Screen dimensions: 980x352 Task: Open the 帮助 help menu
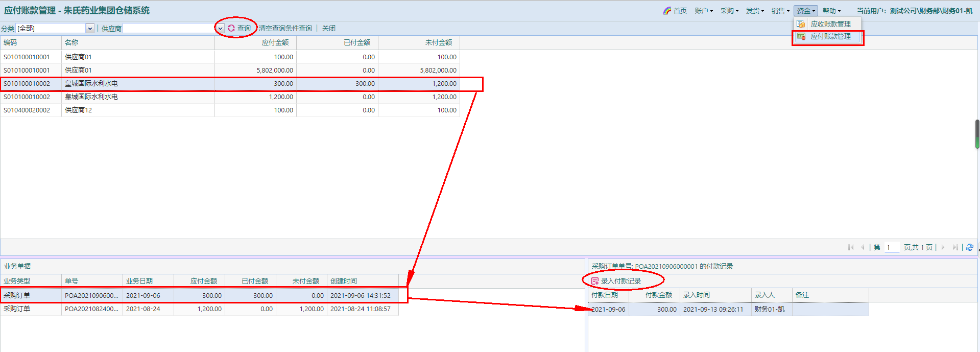click(831, 11)
